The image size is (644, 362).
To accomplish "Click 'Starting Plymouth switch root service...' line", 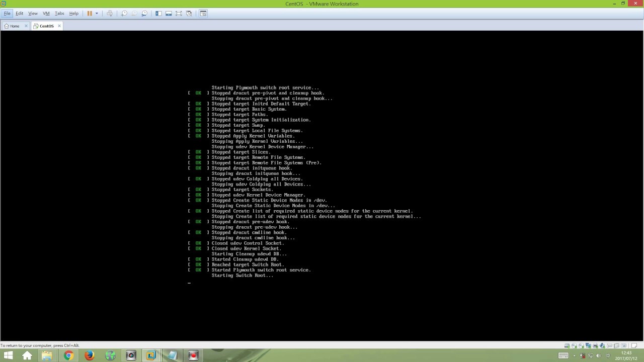I will pos(265,87).
